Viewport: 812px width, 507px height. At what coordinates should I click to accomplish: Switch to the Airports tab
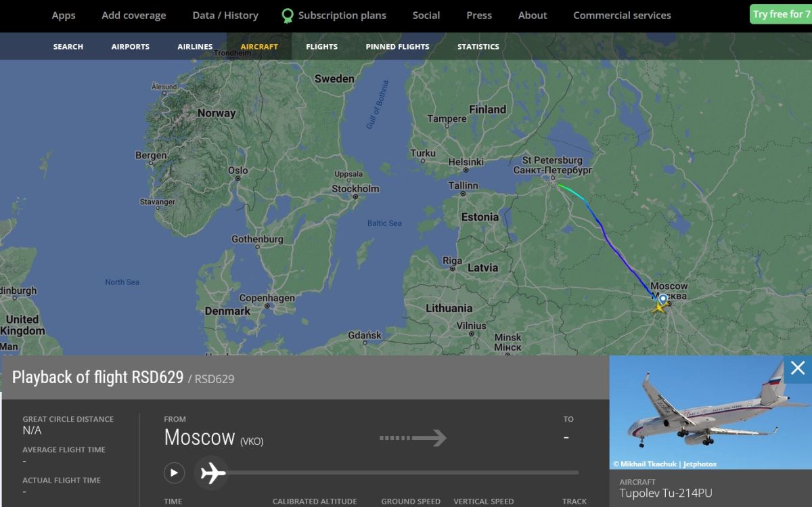(131, 47)
